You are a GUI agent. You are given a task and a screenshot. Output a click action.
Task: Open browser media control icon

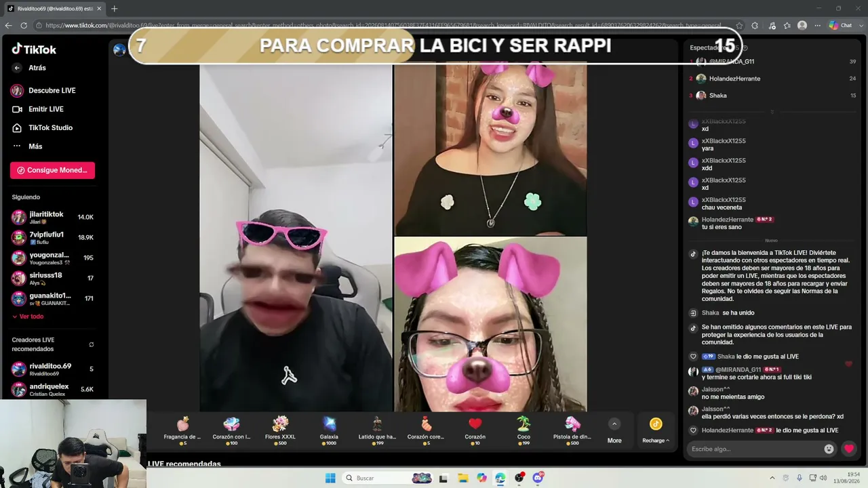[772, 26]
